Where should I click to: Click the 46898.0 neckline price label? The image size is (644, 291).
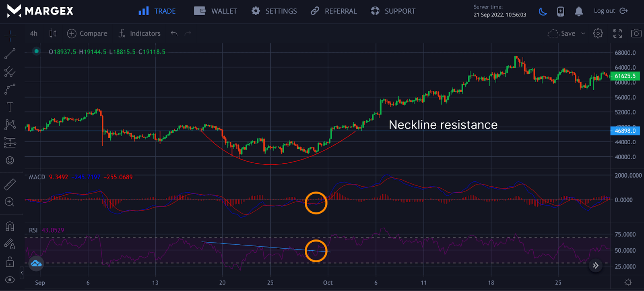[625, 131]
